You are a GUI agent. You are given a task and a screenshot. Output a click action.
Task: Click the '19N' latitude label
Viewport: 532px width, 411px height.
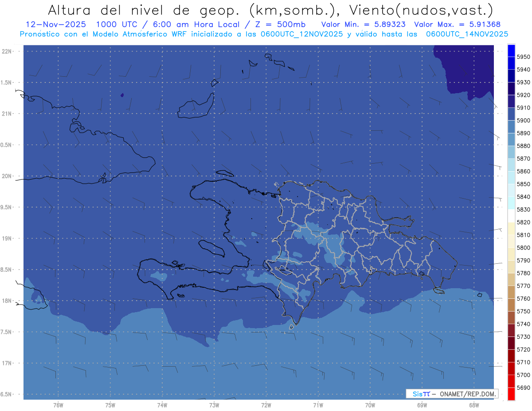click(7, 239)
